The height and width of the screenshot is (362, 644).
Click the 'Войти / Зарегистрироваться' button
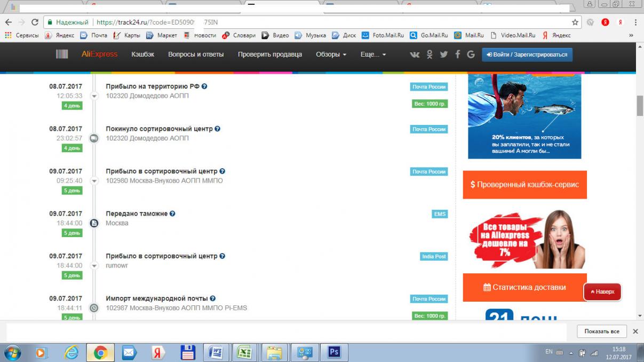(527, 54)
